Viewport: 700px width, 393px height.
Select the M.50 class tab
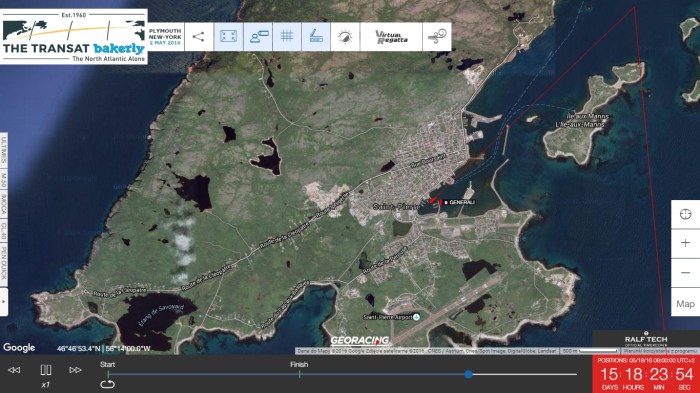[x=4, y=180]
